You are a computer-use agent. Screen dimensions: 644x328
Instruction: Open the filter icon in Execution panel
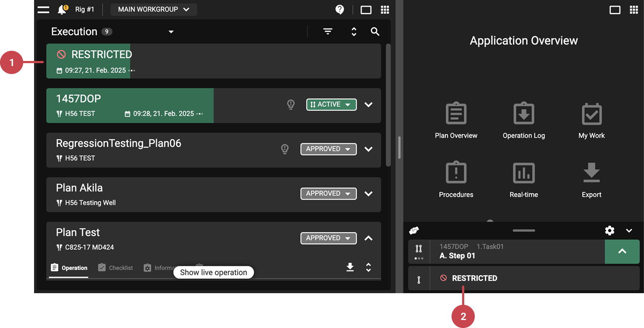pos(328,32)
